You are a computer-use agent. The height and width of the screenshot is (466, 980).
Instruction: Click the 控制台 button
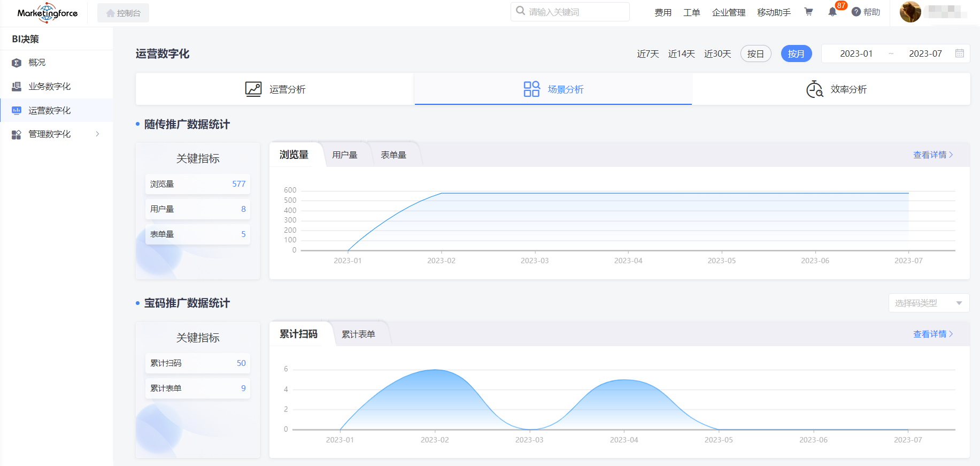pos(123,13)
